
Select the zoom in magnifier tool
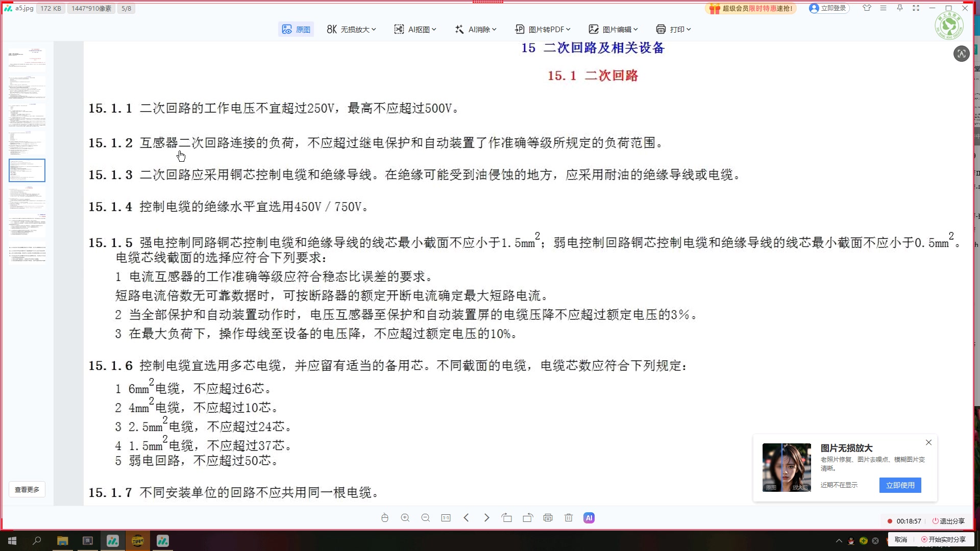pos(405,517)
